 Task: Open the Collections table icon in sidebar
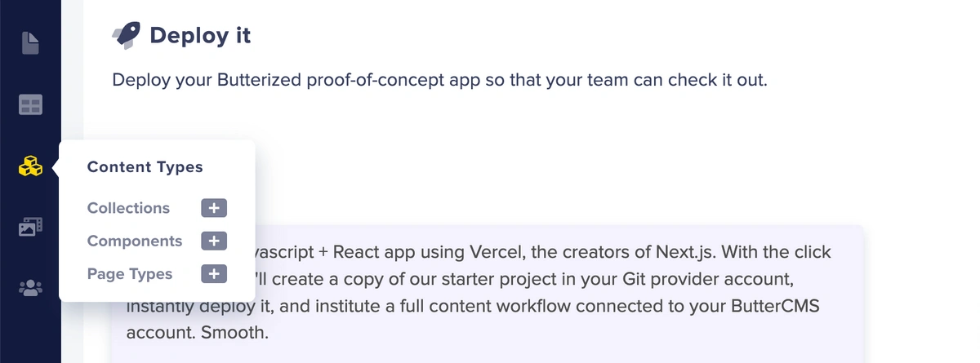click(x=30, y=105)
